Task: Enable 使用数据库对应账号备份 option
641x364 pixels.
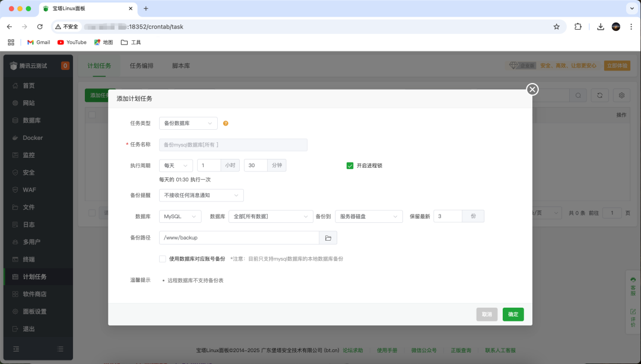Action: point(161,258)
